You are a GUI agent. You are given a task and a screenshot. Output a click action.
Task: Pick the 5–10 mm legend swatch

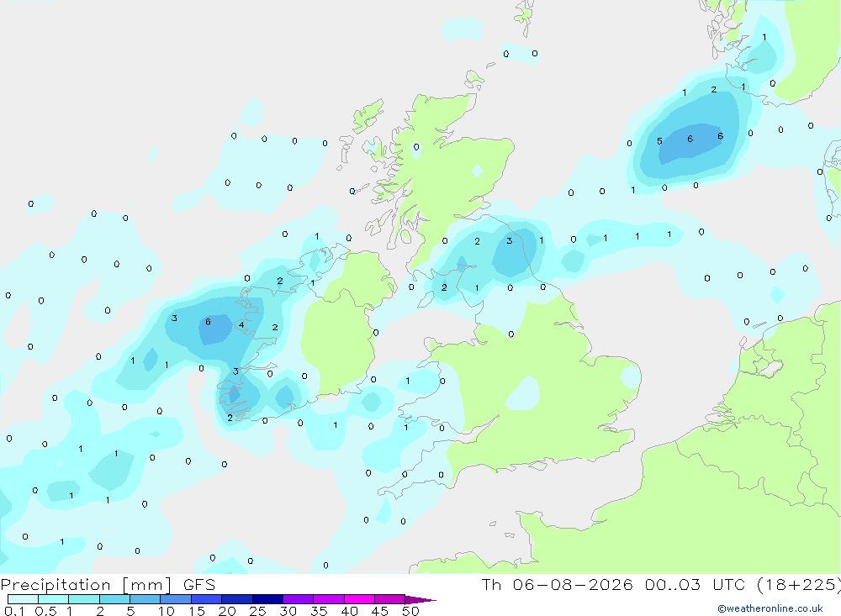tap(145, 599)
